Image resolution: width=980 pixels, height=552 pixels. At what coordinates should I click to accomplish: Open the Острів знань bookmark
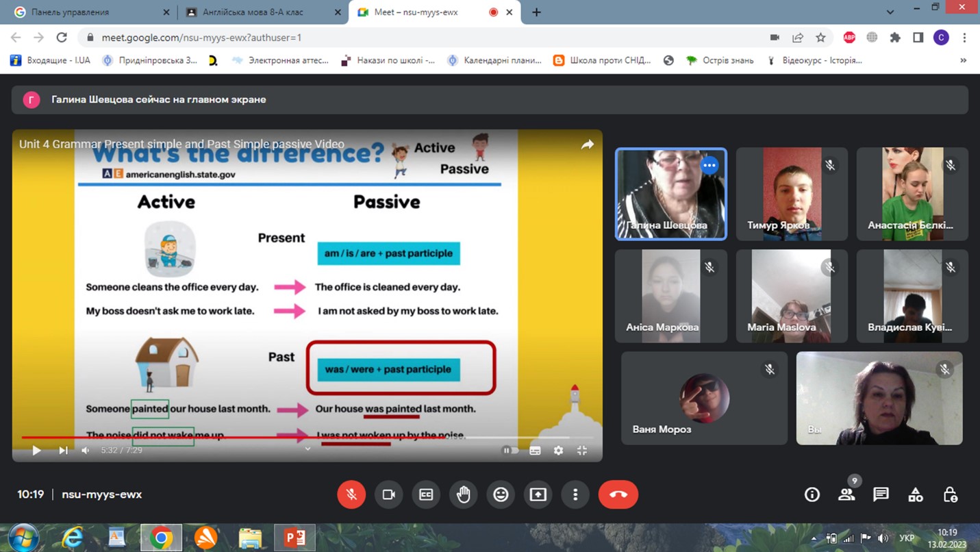720,60
